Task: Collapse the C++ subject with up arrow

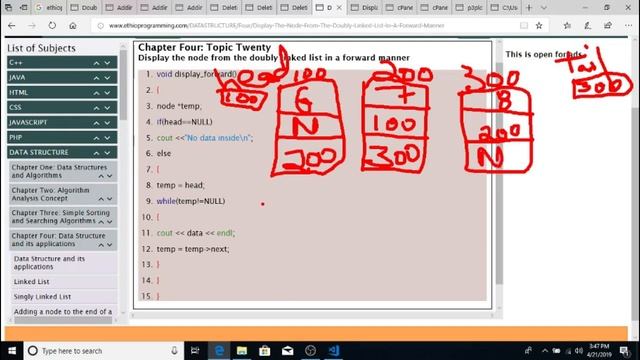Action: (x=96, y=63)
